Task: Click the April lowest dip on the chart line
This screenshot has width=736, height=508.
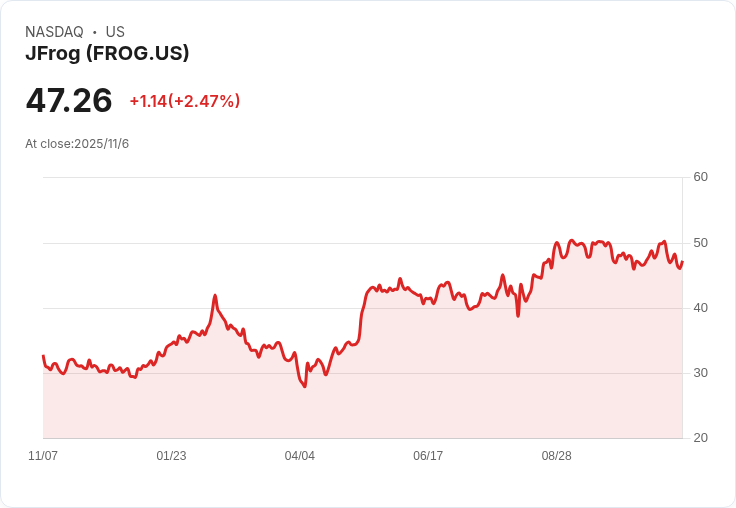Action: click(304, 386)
